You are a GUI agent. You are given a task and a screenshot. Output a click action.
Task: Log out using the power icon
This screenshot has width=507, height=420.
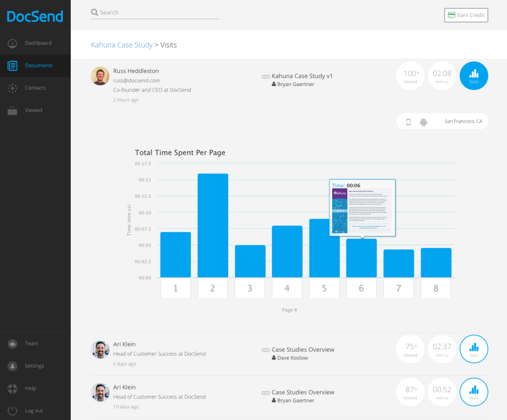point(12,410)
